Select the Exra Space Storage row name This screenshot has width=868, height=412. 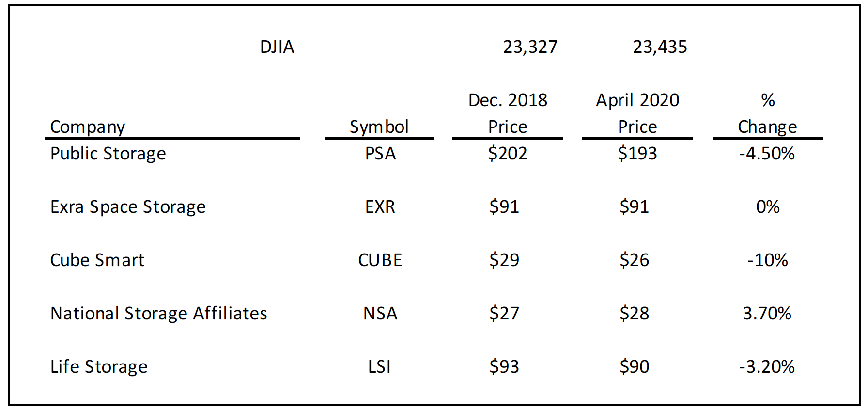pyautogui.click(x=128, y=207)
